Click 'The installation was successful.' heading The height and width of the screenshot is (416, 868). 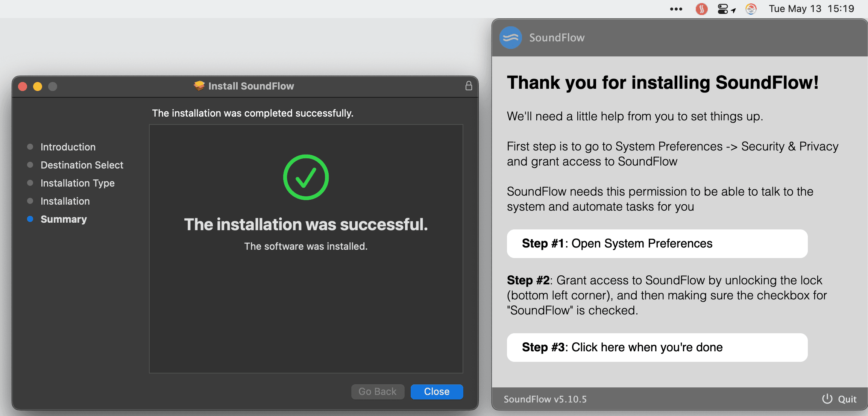pos(306,225)
